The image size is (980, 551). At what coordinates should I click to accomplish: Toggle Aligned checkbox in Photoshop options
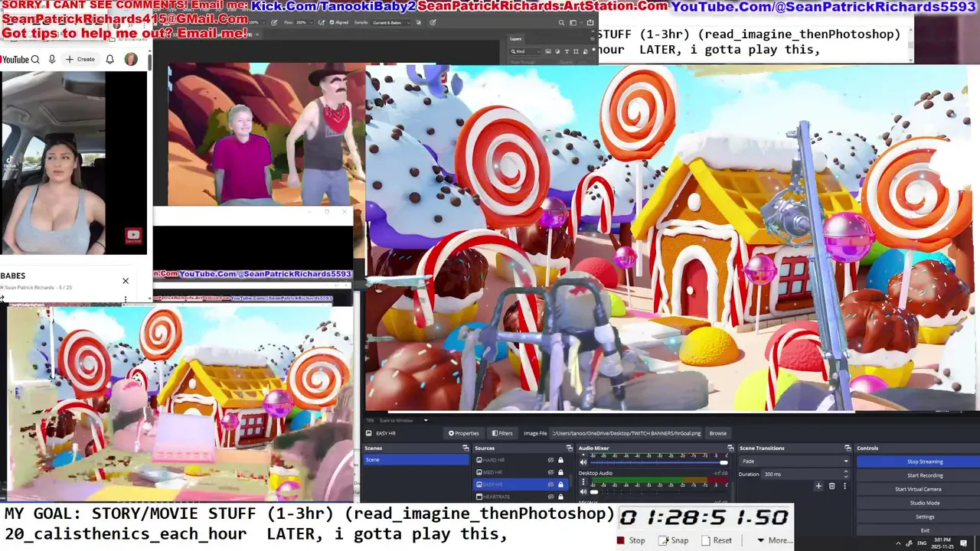[332, 22]
